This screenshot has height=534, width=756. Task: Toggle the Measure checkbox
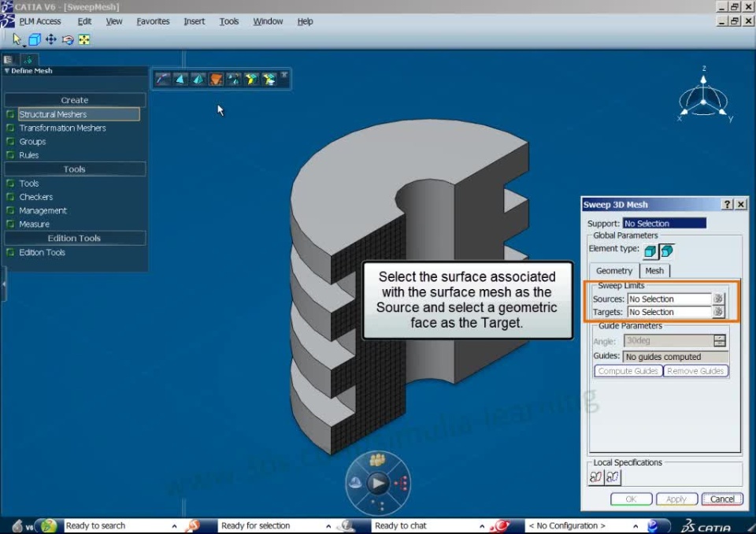(10, 224)
